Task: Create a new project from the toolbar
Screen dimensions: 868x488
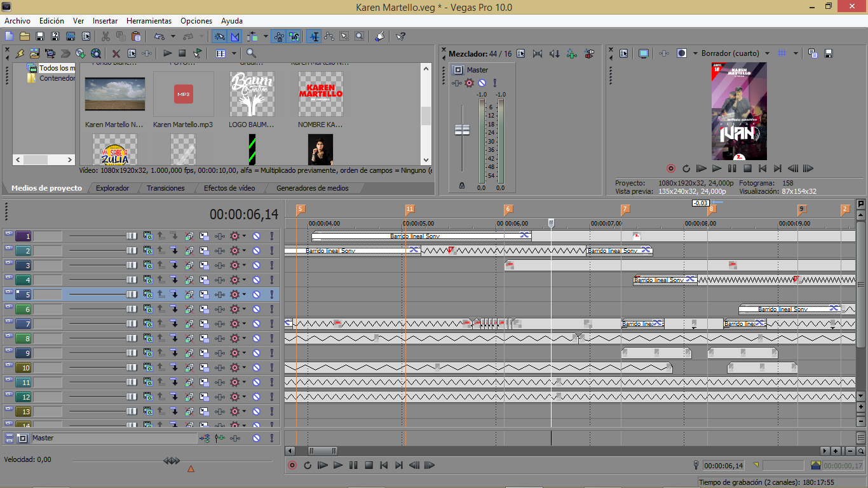Action: pyautogui.click(x=10, y=36)
